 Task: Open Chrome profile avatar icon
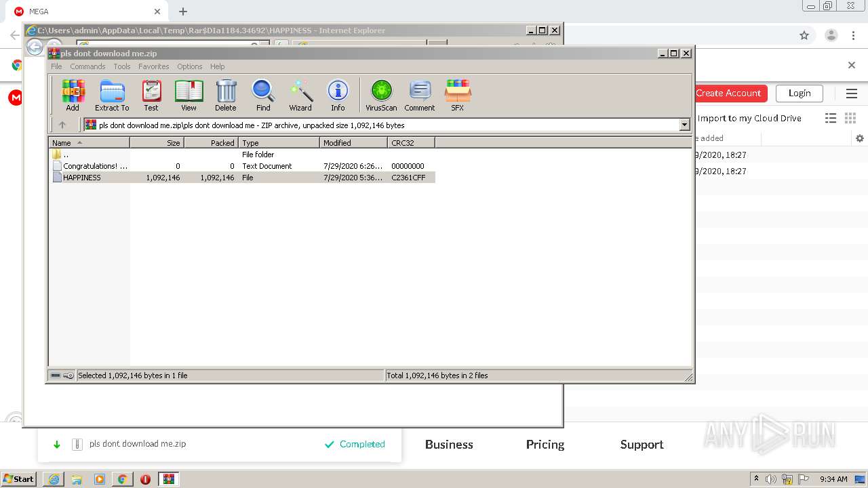click(x=831, y=35)
